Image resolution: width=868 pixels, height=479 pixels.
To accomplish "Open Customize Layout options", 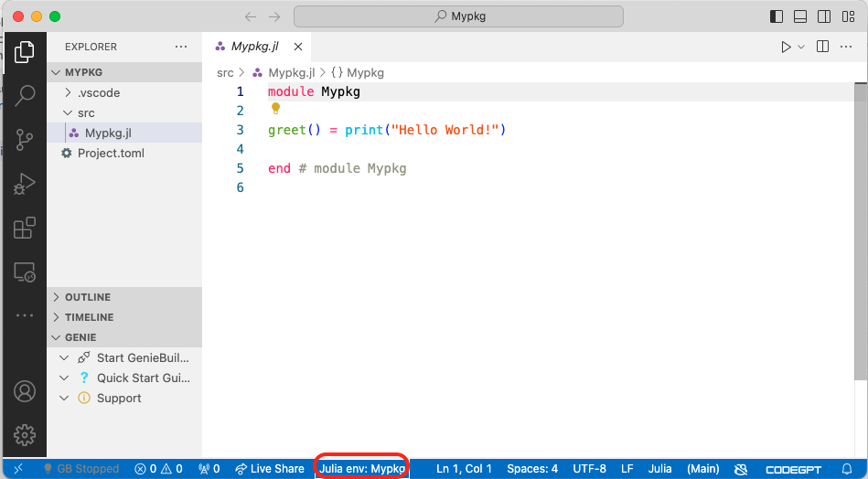I will tap(848, 16).
